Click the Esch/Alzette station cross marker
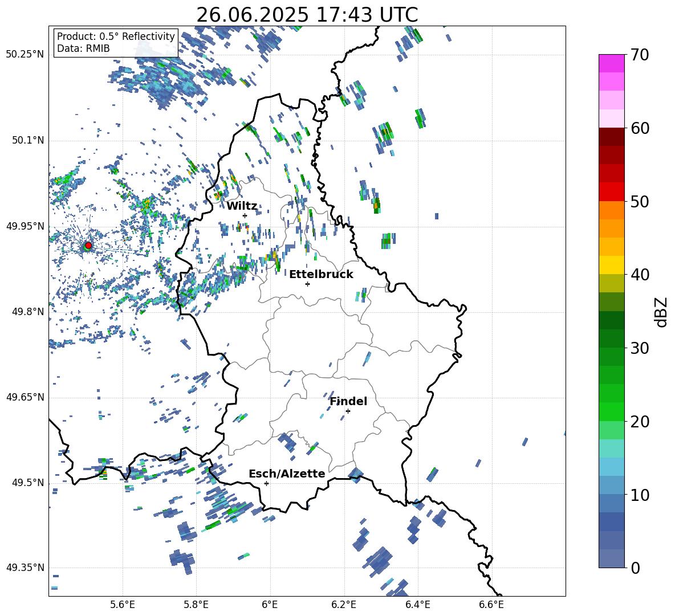This screenshot has width=675, height=616. click(x=266, y=483)
